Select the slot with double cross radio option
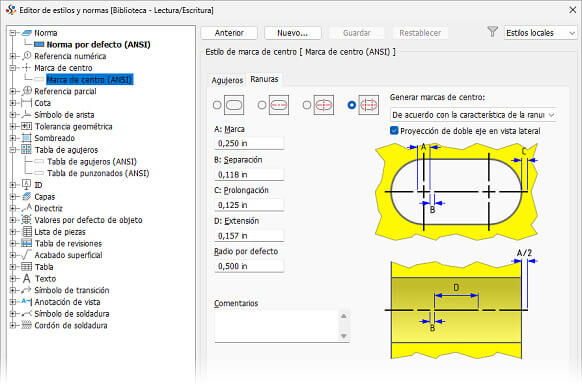 pyautogui.click(x=352, y=105)
